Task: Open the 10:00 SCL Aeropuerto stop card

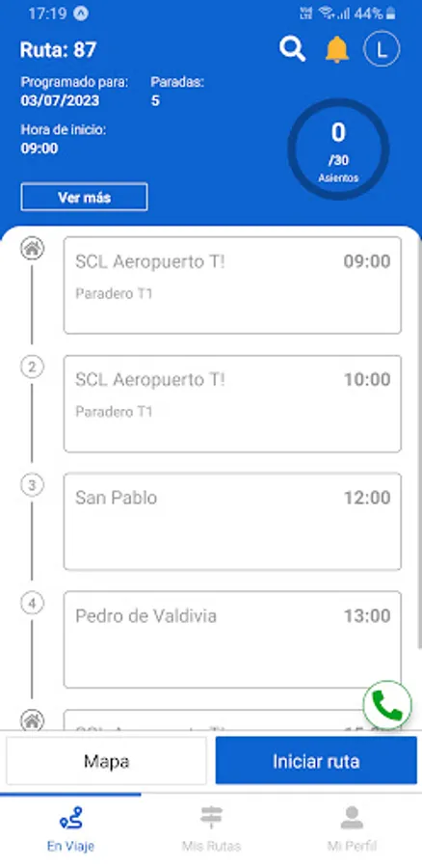Action: 232,403
